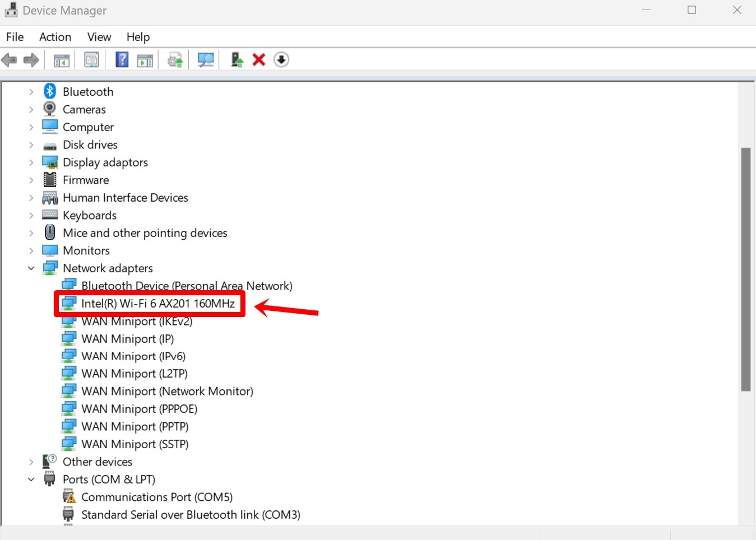The width and height of the screenshot is (756, 540).
Task: Click the Update driver software toolbar icon
Action: coord(175,59)
